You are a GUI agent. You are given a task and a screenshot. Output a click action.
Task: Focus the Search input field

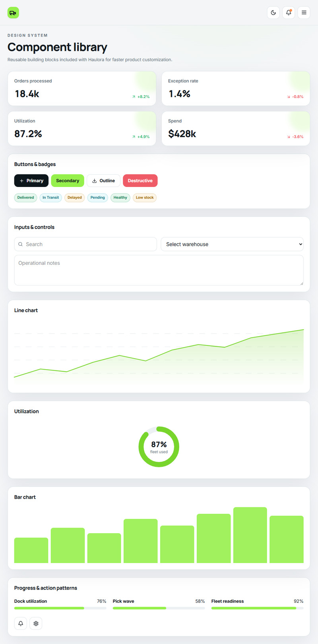[85, 244]
